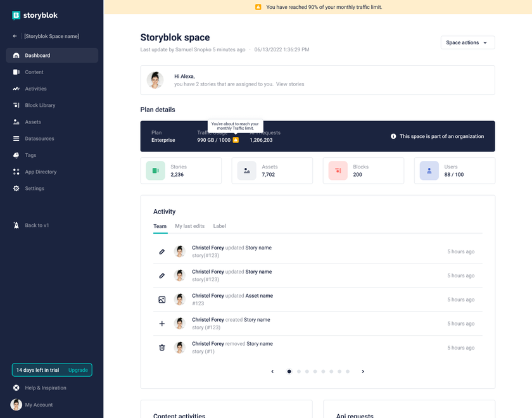
Task: Click the Stories count 2,236
Action: pos(177,175)
